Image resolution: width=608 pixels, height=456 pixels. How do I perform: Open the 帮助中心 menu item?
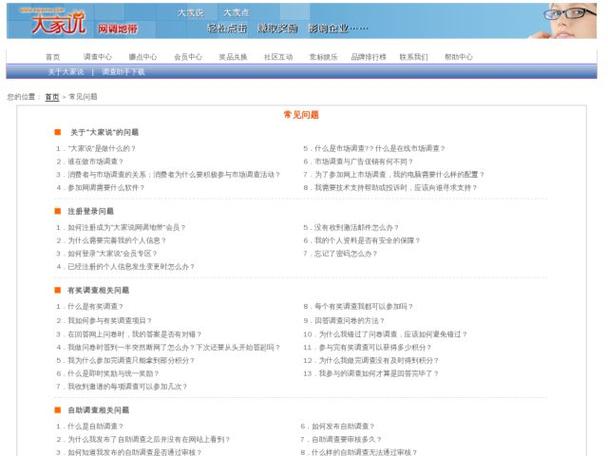point(459,57)
